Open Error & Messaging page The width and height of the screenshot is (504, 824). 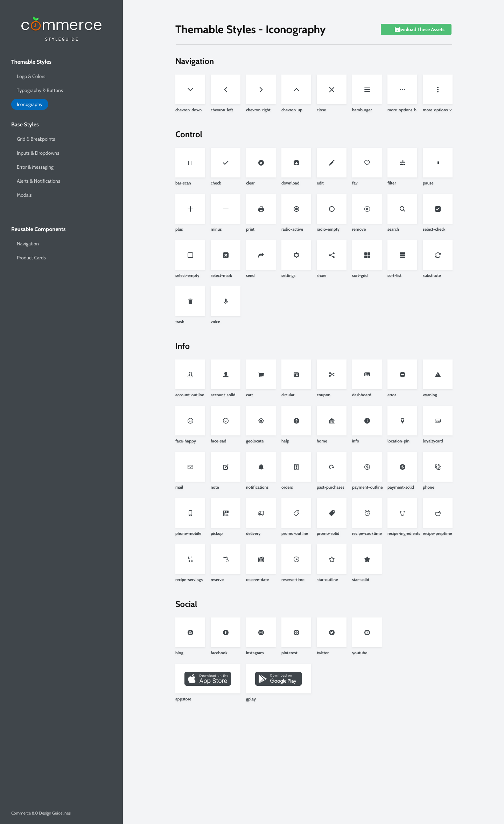click(35, 167)
